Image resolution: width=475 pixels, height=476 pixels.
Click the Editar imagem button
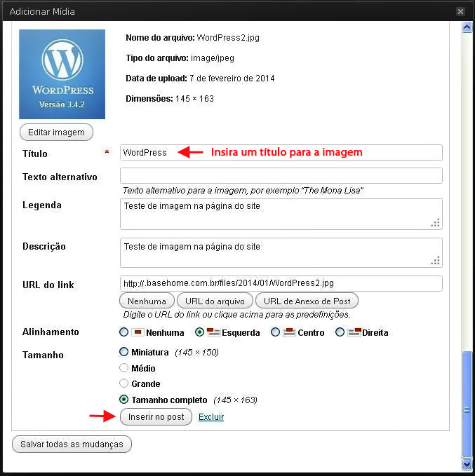[x=56, y=132]
